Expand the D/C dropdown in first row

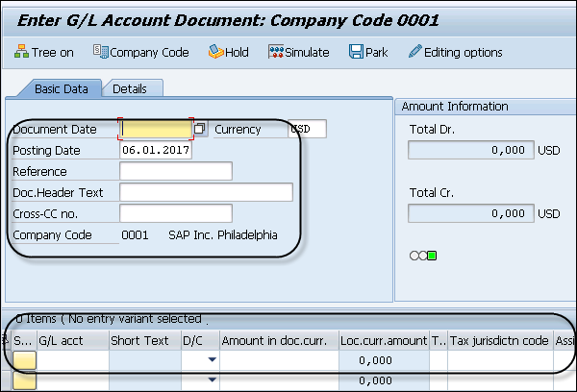211,360
